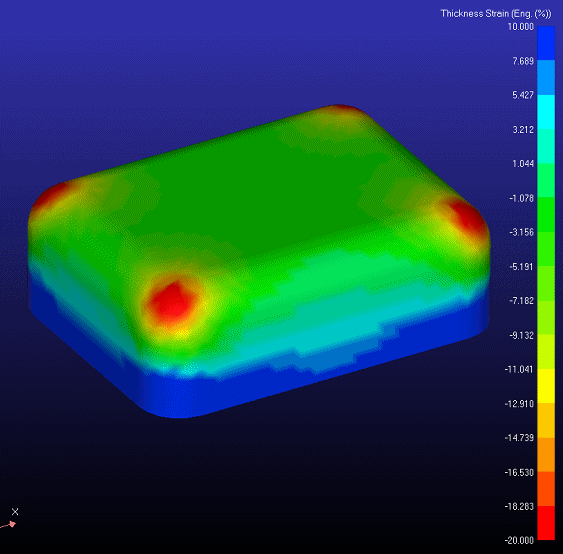Select the orange -14.739 legend band
This screenshot has height=554, width=563.
click(x=546, y=455)
